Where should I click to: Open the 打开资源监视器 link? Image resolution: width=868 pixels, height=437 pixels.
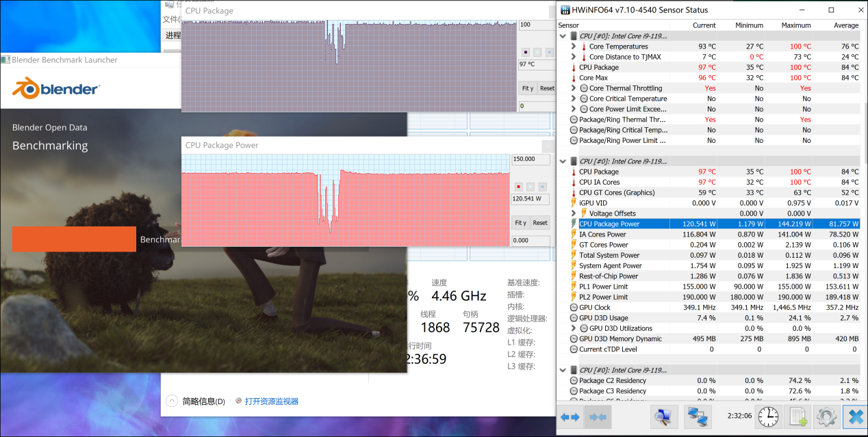click(x=271, y=401)
